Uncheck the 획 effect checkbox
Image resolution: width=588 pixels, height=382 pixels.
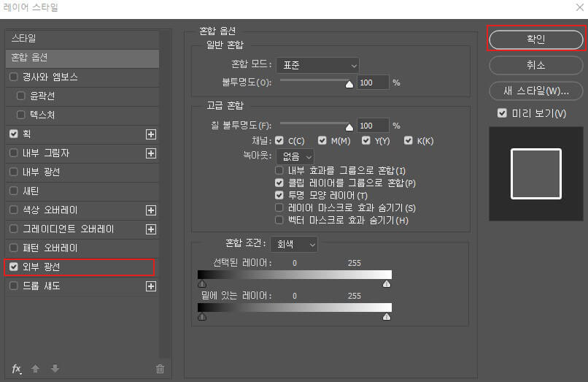click(x=14, y=134)
